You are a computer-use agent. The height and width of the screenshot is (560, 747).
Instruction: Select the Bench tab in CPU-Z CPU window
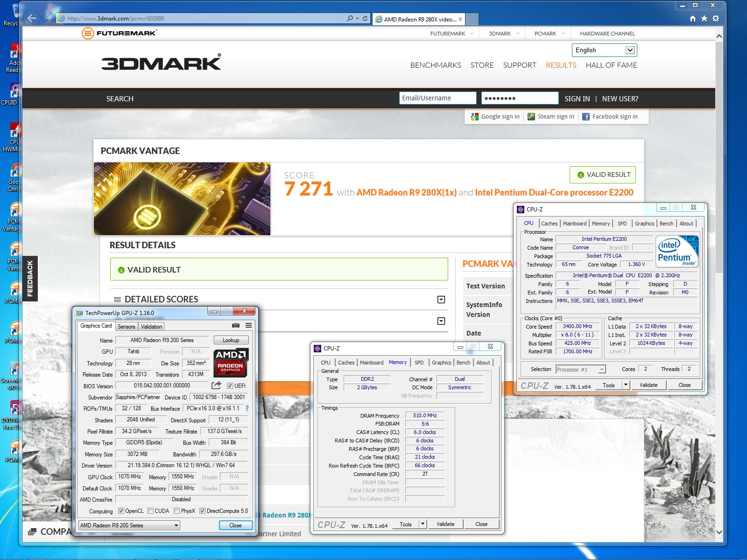tap(666, 224)
